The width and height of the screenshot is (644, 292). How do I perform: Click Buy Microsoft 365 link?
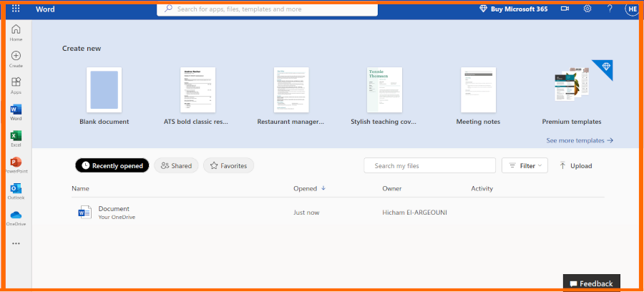coord(519,9)
